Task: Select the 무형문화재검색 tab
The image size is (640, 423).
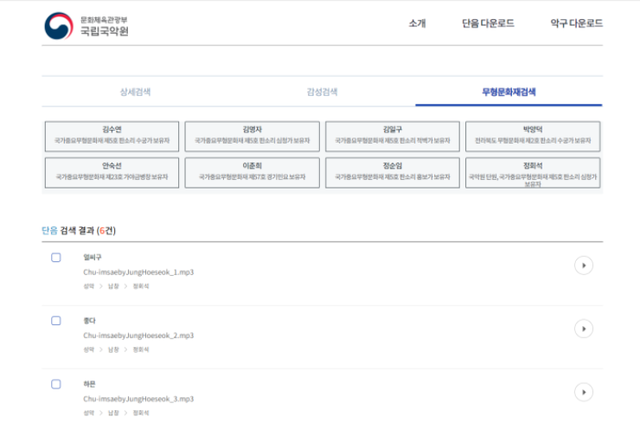Action: 509,92
